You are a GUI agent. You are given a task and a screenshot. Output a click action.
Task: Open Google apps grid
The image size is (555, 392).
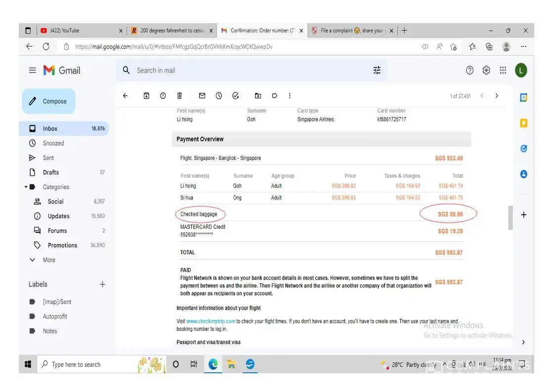pos(503,71)
